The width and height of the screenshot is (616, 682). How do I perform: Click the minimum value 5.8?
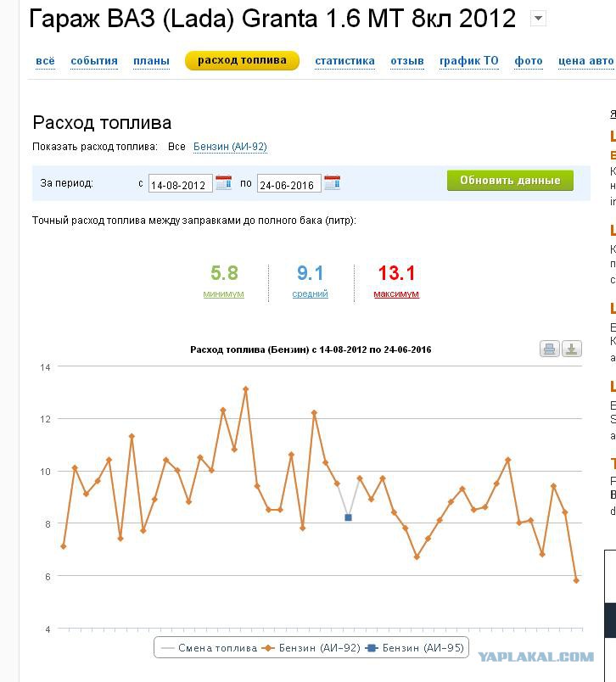coord(225,273)
